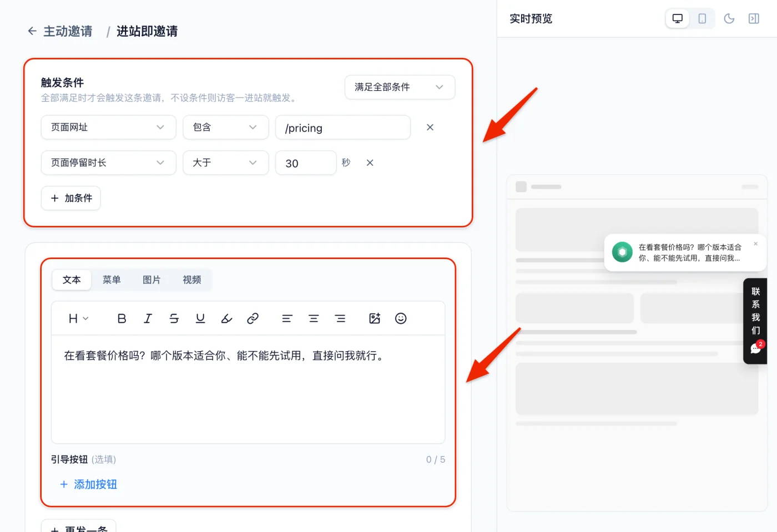Viewport: 777px width, 532px height.
Task: Switch to the 菜单 tab
Action: (112, 280)
